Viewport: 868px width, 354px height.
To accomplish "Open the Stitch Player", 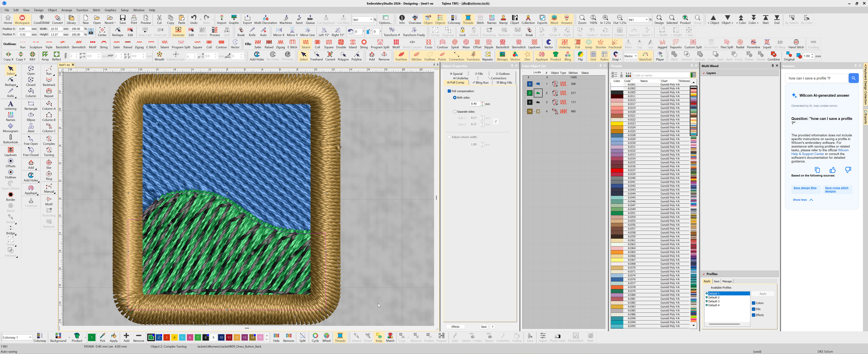I will (x=660, y=56).
